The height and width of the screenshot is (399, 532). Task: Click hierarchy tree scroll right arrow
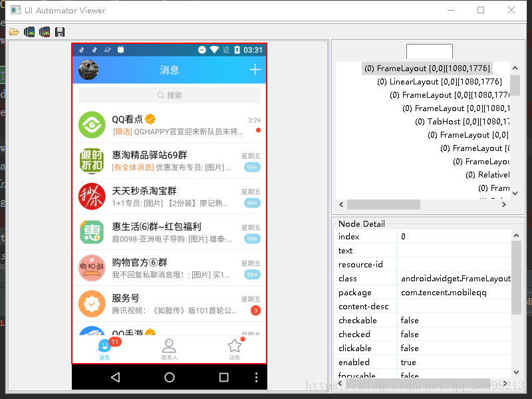click(x=504, y=204)
